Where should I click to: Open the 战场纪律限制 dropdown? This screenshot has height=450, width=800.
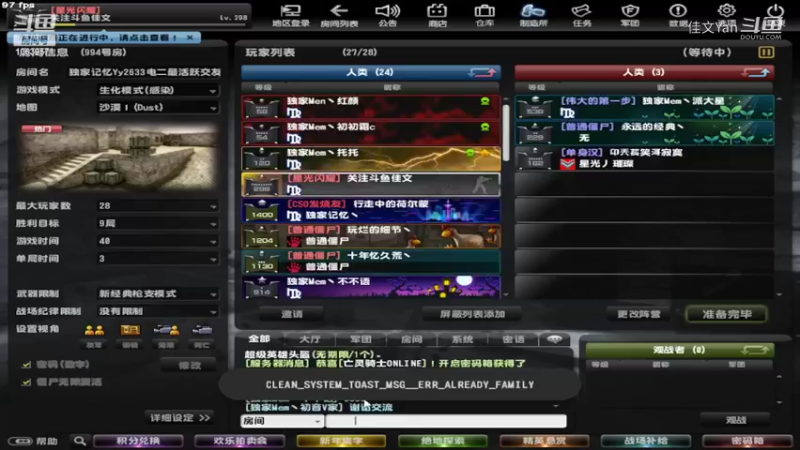[158, 311]
